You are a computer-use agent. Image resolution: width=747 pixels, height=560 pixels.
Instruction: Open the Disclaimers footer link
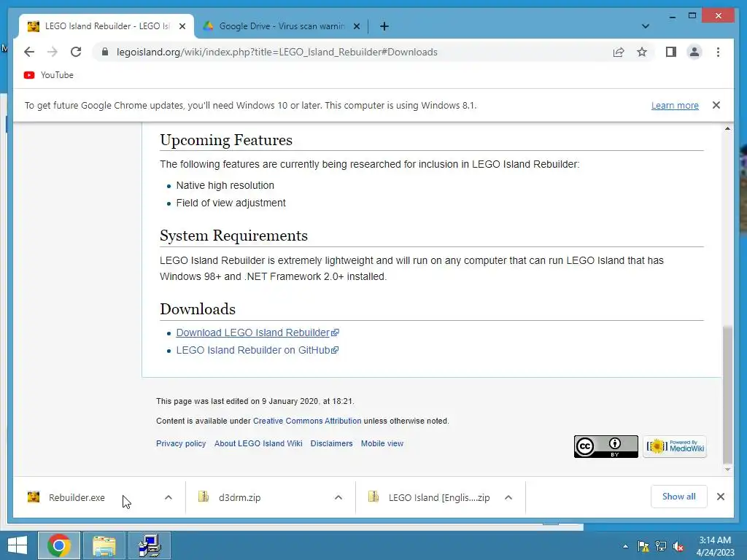coord(332,443)
